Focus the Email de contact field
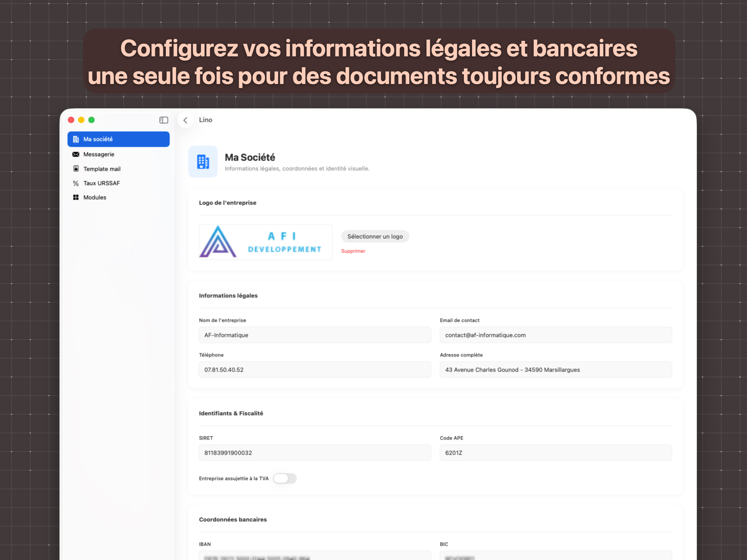 [x=556, y=335]
